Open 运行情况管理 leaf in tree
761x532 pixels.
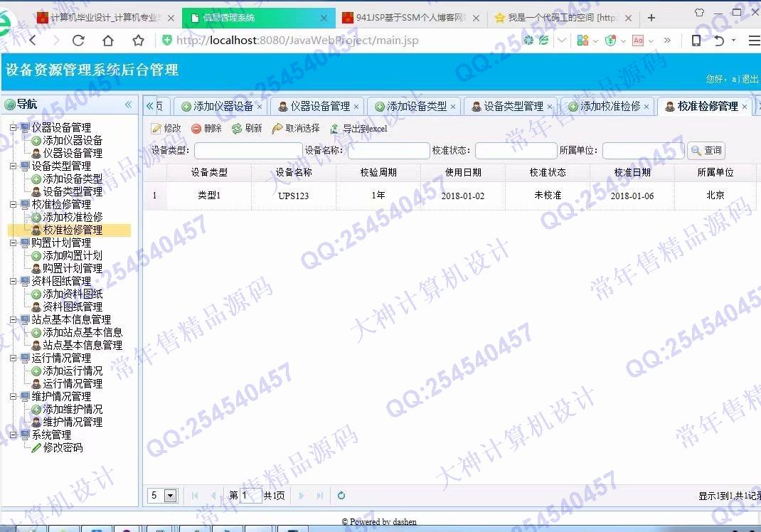click(73, 383)
